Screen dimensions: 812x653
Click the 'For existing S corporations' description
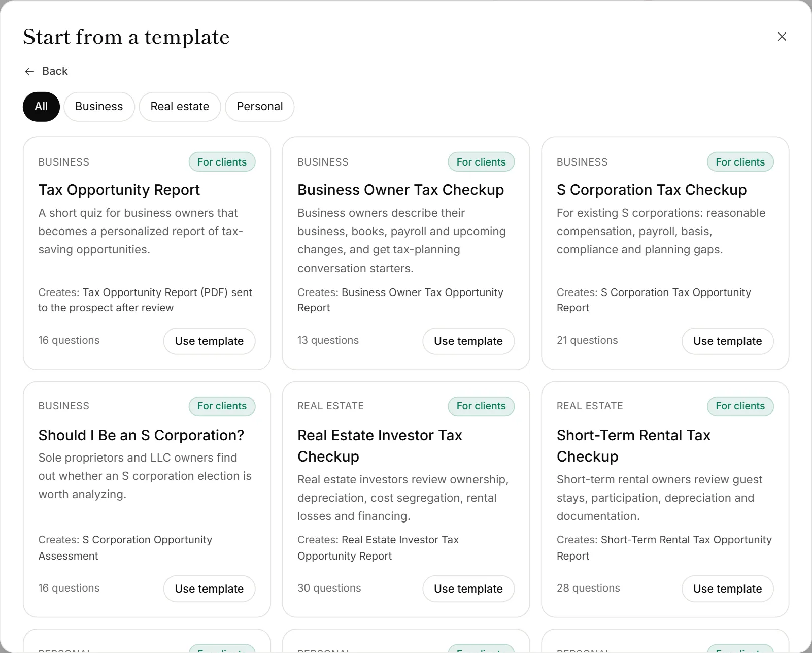pos(661,232)
